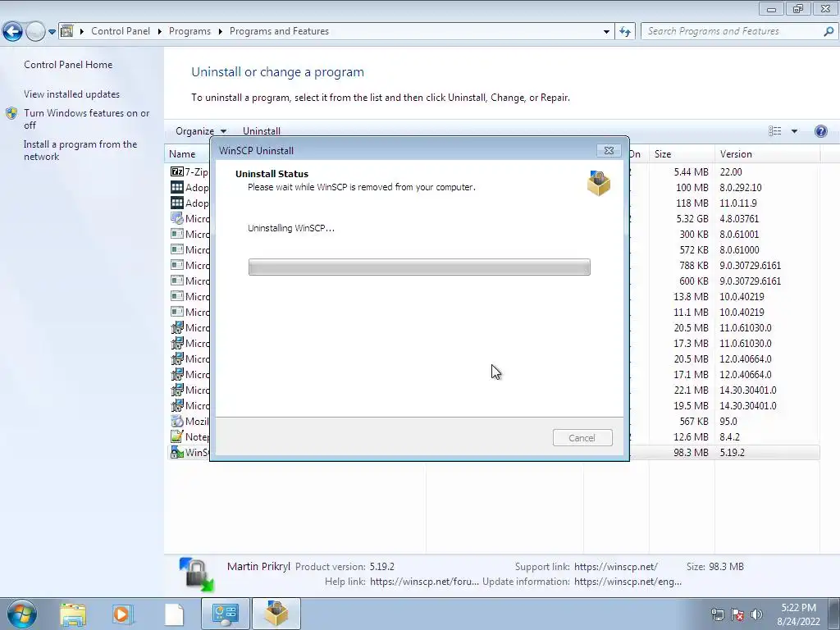Open Turn Windows features on or off
The image size is (840, 630).
pyautogui.click(x=87, y=119)
